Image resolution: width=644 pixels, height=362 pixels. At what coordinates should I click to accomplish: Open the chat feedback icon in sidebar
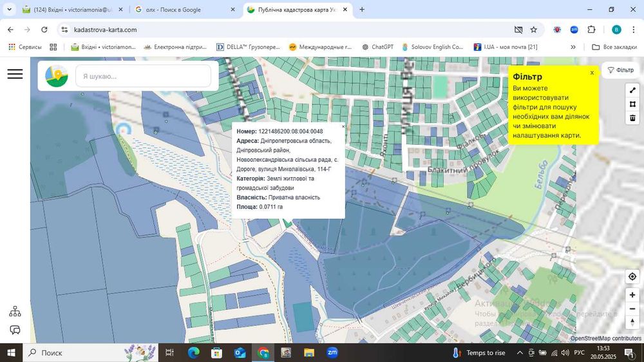pyautogui.click(x=15, y=330)
